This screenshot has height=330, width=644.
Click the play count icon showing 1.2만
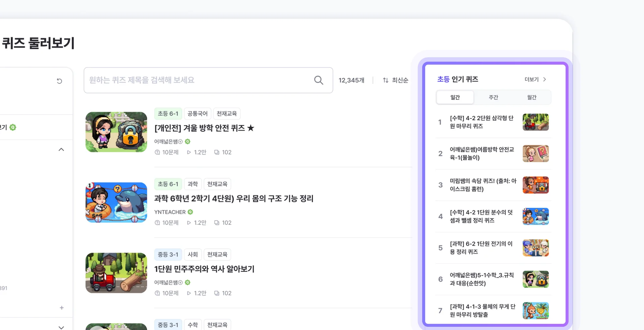click(x=189, y=152)
